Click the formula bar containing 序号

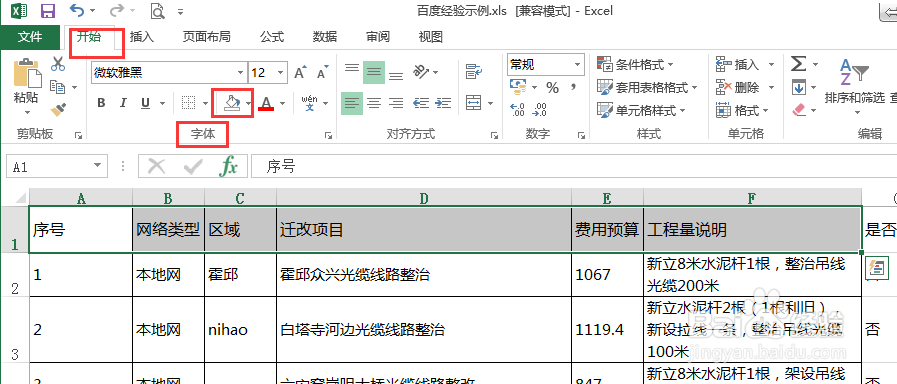[x=574, y=167]
